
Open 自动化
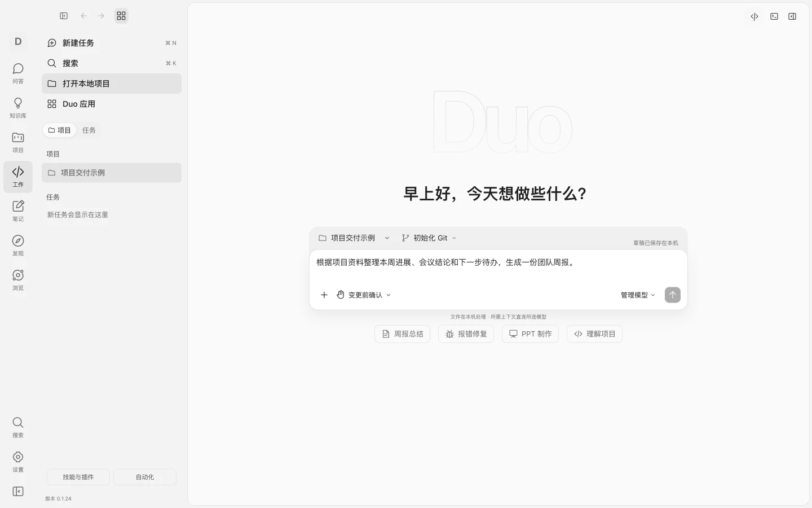[145, 477]
